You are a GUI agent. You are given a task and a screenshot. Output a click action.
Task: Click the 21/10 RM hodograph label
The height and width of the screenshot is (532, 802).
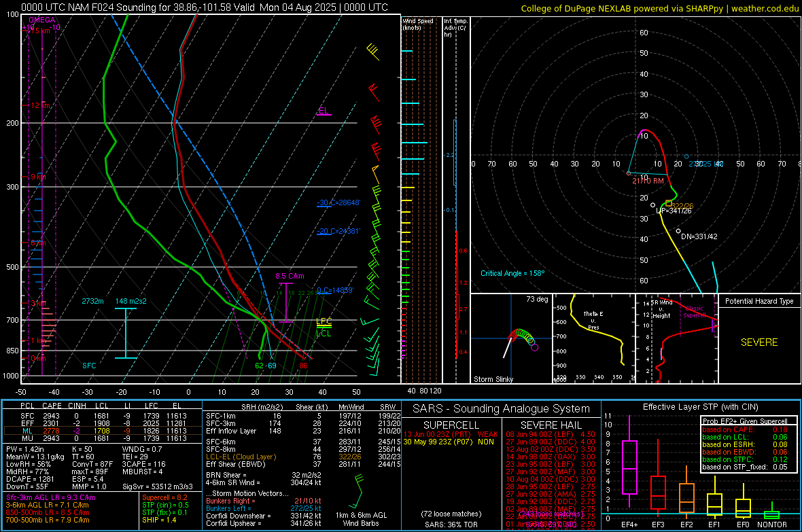click(x=648, y=181)
